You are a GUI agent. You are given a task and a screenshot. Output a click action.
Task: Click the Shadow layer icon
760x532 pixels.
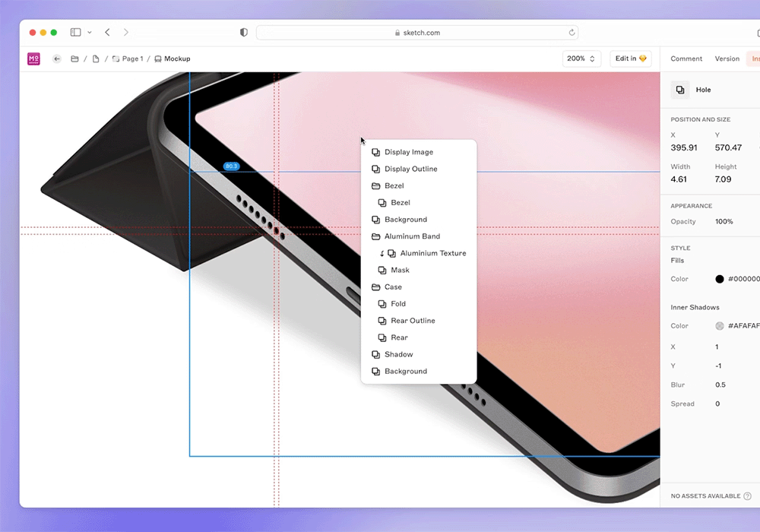375,355
